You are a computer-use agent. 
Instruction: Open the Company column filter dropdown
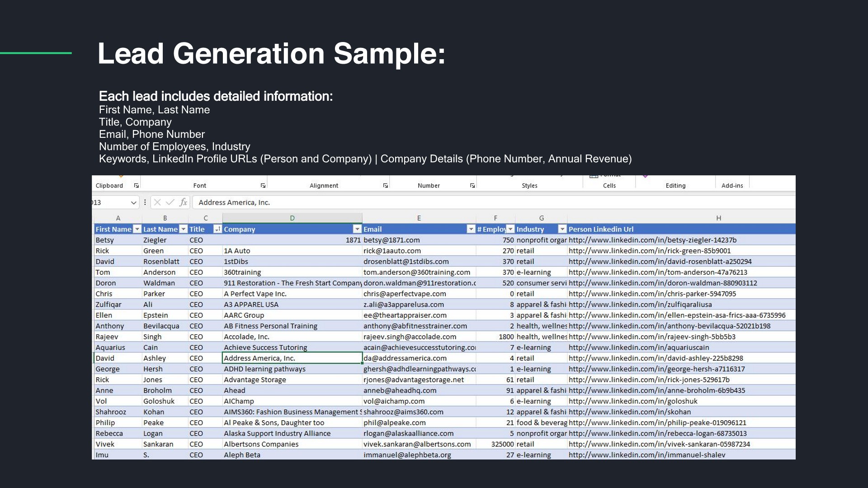pos(357,229)
